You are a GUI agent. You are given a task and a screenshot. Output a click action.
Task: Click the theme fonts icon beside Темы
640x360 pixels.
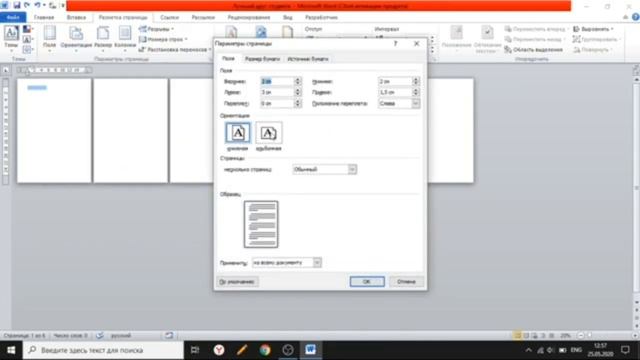point(27,40)
